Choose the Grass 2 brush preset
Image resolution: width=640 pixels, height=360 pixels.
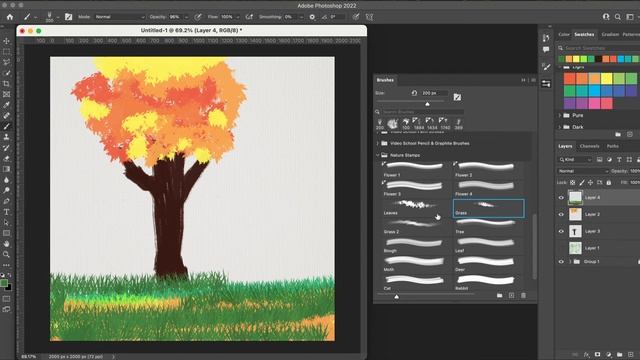pyautogui.click(x=416, y=227)
